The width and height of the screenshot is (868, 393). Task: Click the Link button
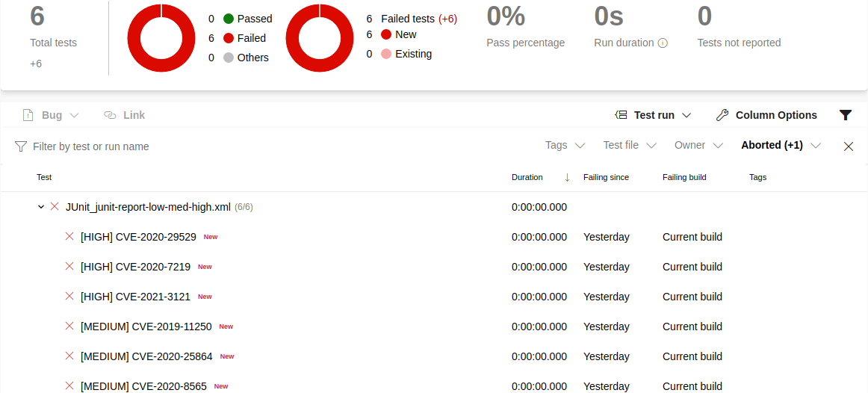pos(124,115)
